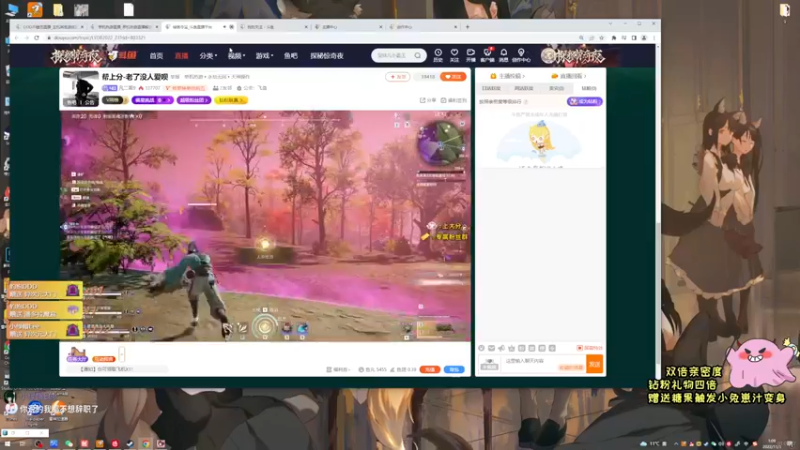The image size is (800, 450).
Task: Click the blue button next to 充值
Action: coord(454,369)
